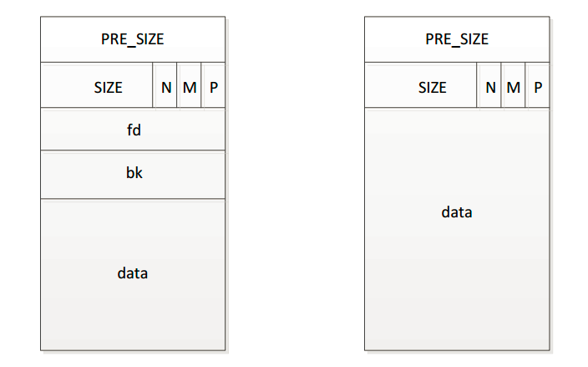Click the line between right PRE_SIZE and SIZE
The image size is (588, 367).
click(x=457, y=62)
